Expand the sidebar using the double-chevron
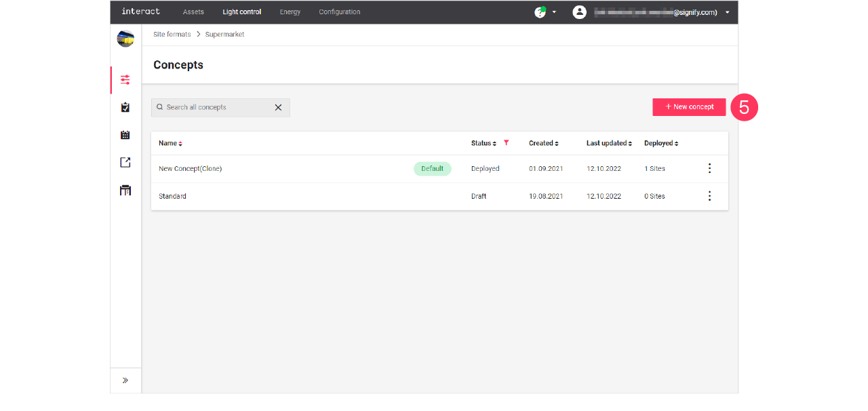 click(125, 380)
